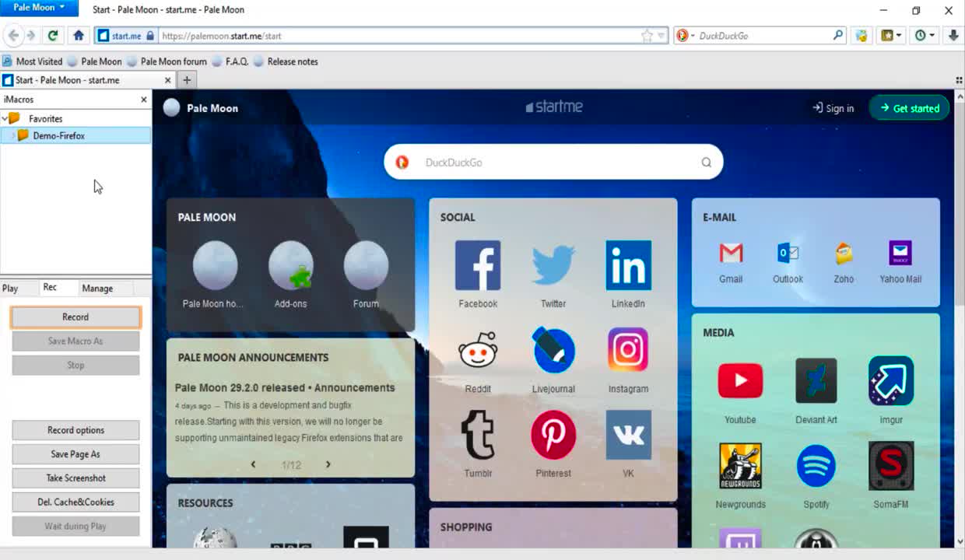Show the previous announcement with left arrow
Image resolution: width=965 pixels, height=560 pixels.
[253, 464]
